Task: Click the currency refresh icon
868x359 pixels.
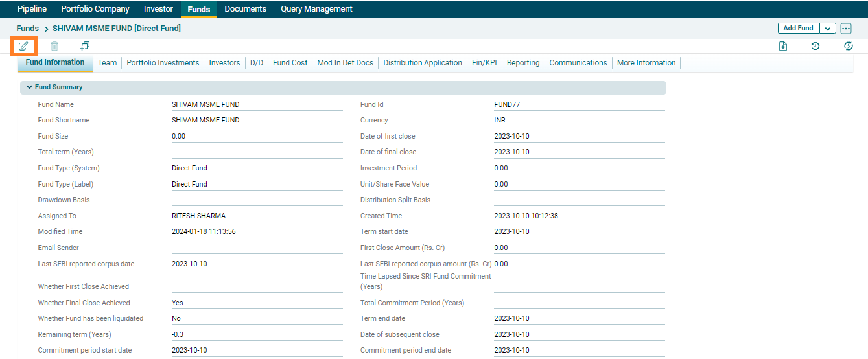Action: (848, 46)
